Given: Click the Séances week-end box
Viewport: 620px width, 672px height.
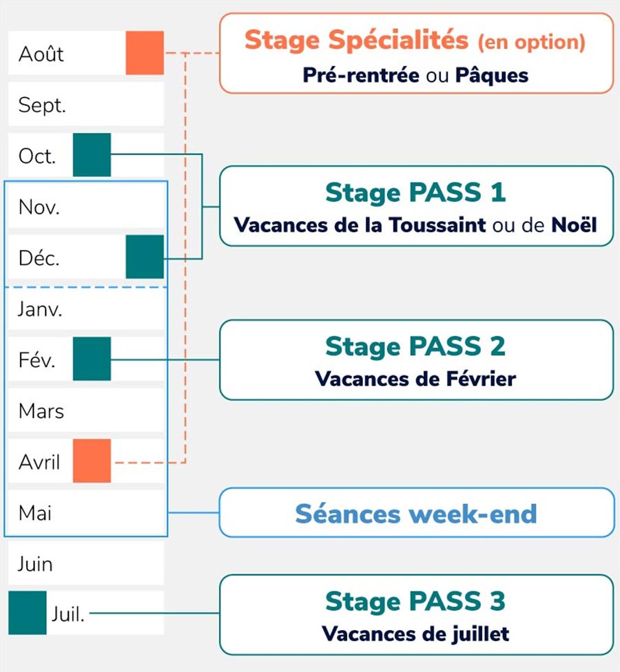Looking at the screenshot, I should 415,513.
